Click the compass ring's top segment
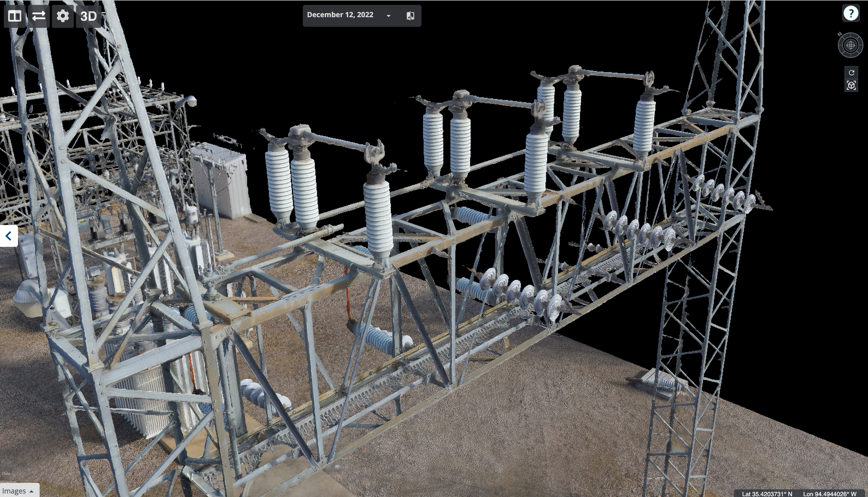 click(x=851, y=35)
